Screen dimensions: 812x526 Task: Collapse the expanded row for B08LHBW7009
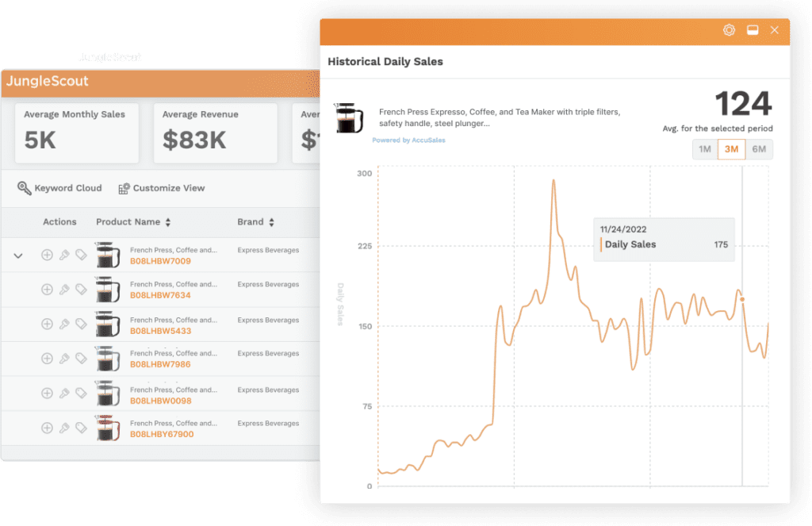coord(17,255)
